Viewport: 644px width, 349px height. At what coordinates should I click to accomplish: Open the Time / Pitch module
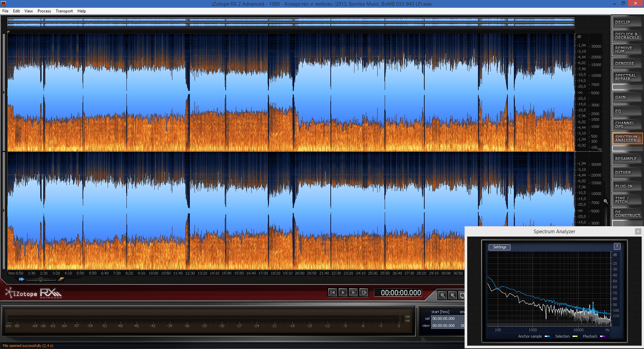click(x=627, y=200)
